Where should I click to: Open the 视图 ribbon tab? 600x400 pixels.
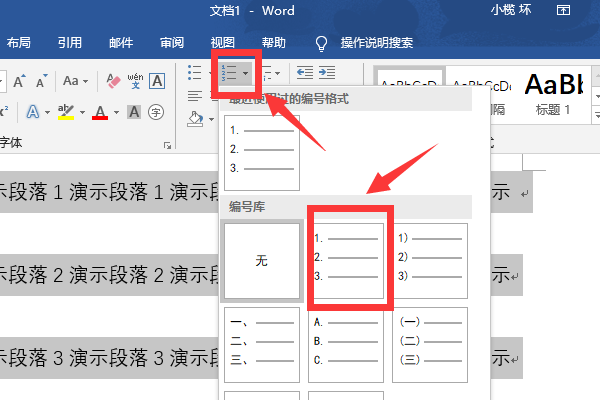pos(223,42)
